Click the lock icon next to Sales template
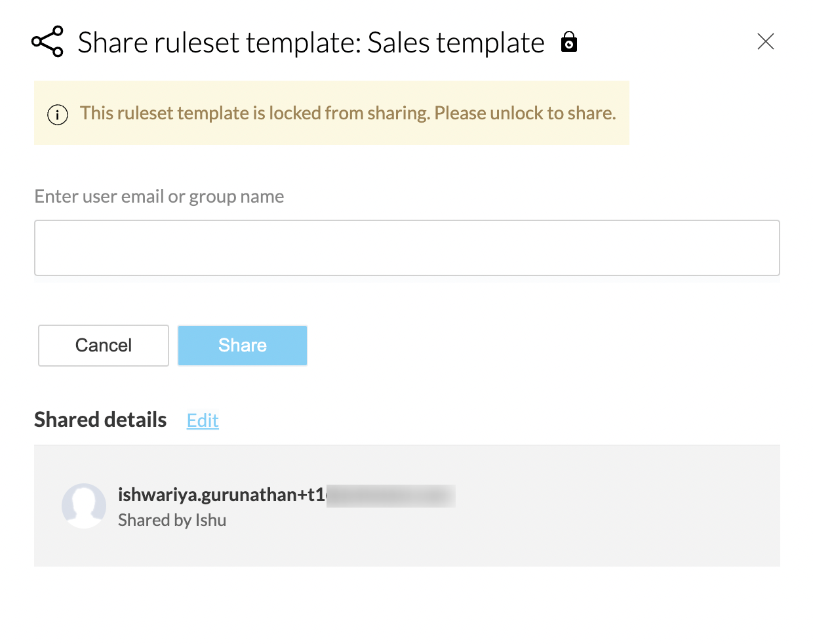The image size is (813, 644). point(569,42)
